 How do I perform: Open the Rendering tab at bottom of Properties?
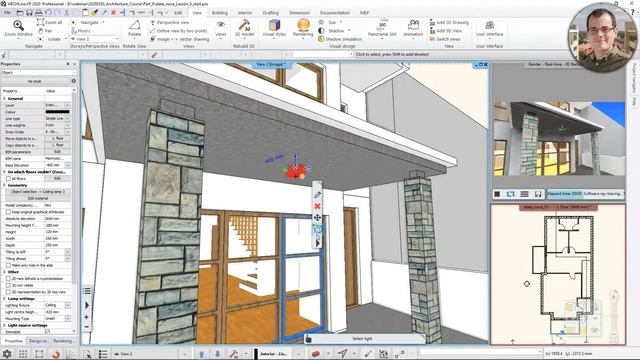coord(63,341)
